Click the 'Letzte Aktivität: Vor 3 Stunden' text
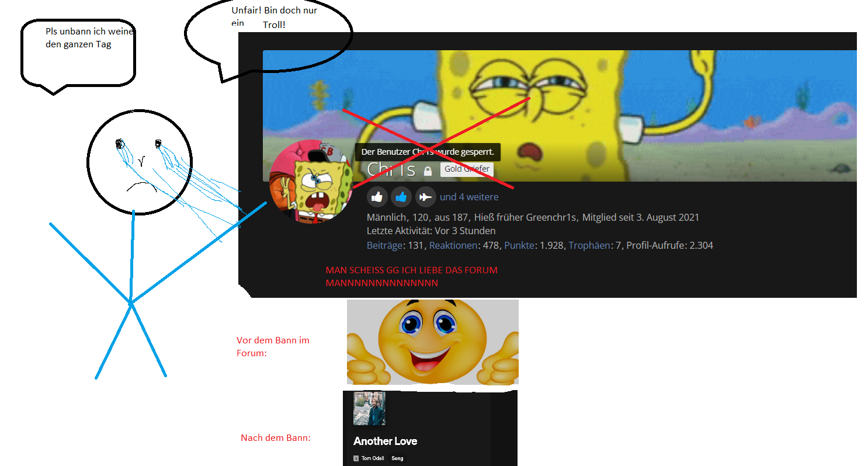Screen dimensions: 868x466 431,231
